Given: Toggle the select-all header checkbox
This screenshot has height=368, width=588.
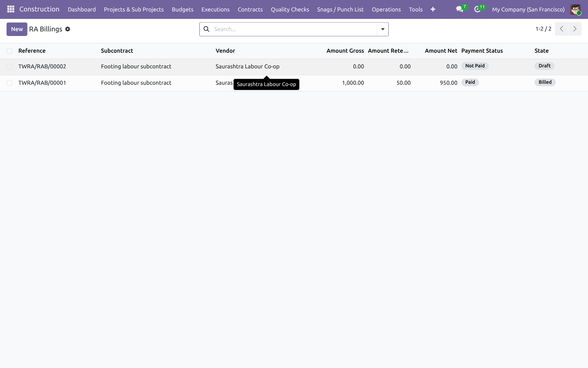Looking at the screenshot, I should pos(9,51).
